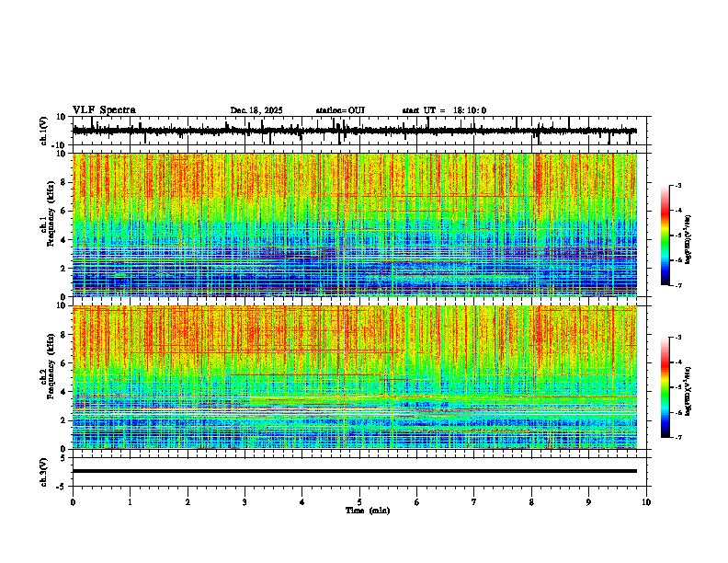The width and height of the screenshot is (728, 563).
Task: Click time axis tick label "1"
Action: (x=130, y=502)
